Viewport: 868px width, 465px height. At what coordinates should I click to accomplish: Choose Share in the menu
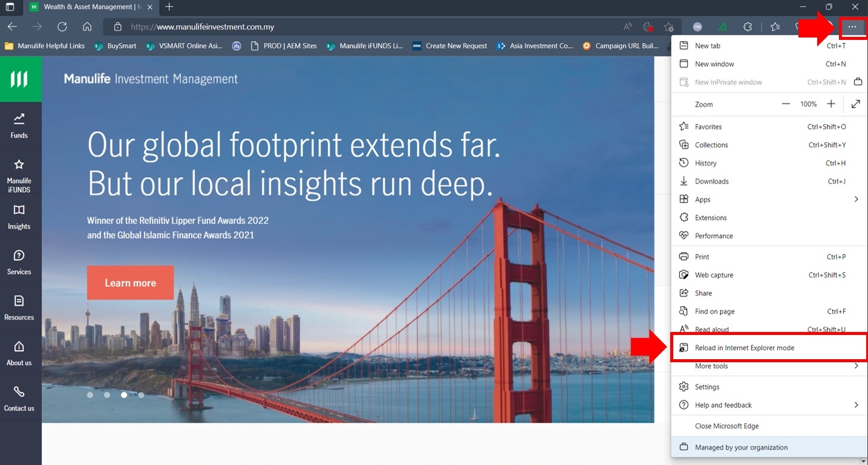pos(769,293)
